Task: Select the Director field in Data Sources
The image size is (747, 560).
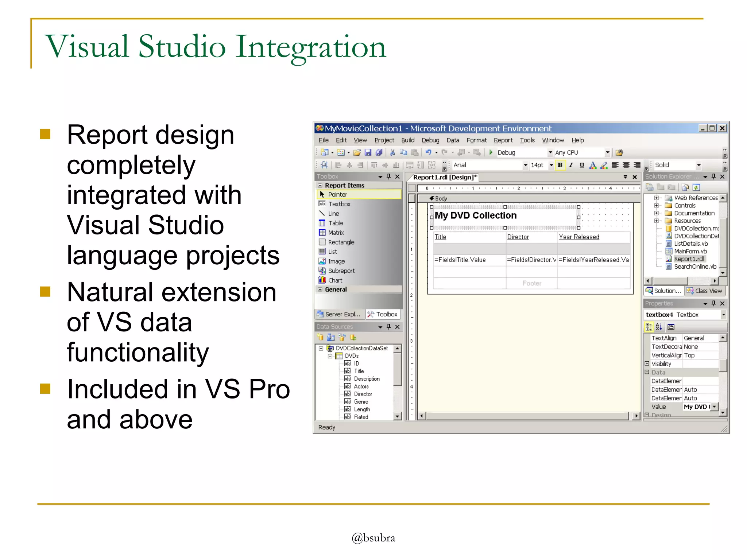Action: coord(363,394)
